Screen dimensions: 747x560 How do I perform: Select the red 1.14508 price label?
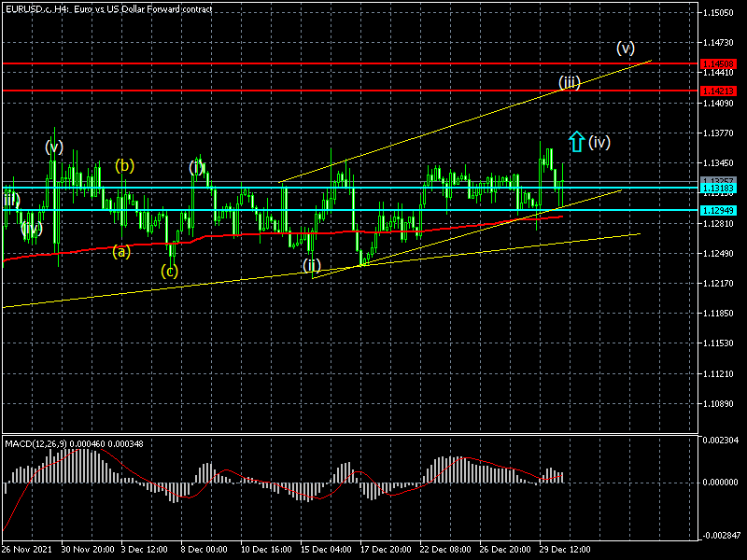718,63
